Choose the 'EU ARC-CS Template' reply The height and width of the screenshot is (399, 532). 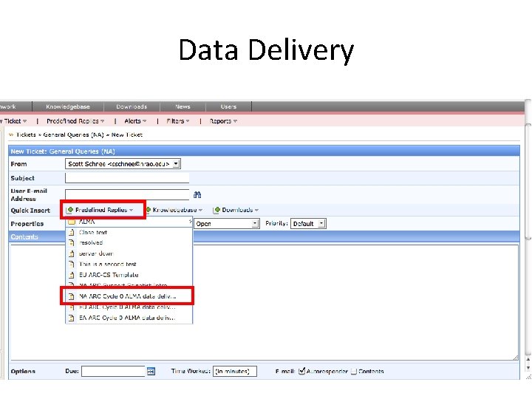point(129,275)
